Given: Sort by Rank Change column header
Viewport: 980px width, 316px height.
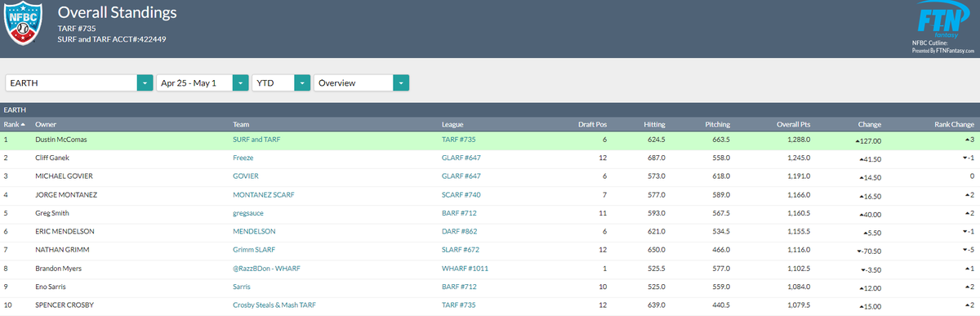Looking at the screenshot, I should (955, 124).
